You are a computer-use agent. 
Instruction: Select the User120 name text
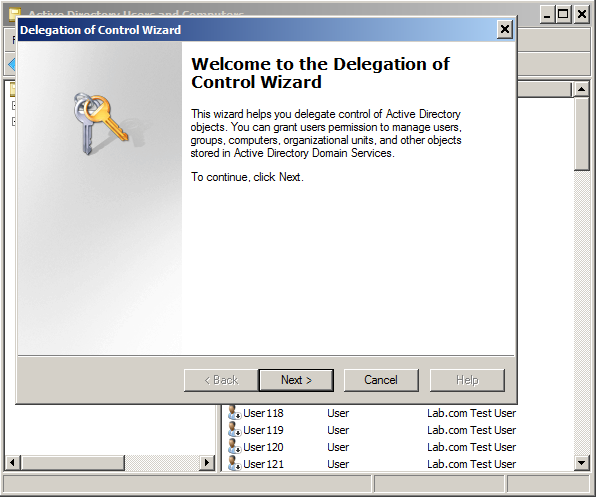(x=263, y=447)
